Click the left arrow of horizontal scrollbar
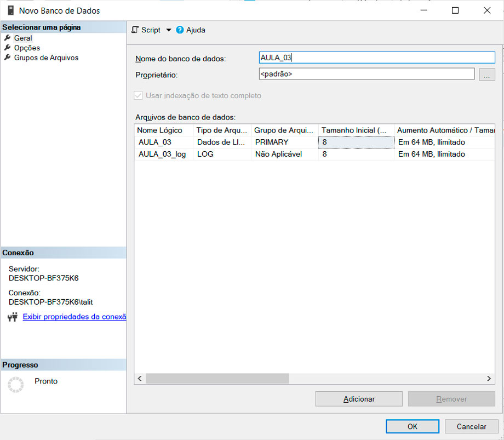 (x=140, y=378)
